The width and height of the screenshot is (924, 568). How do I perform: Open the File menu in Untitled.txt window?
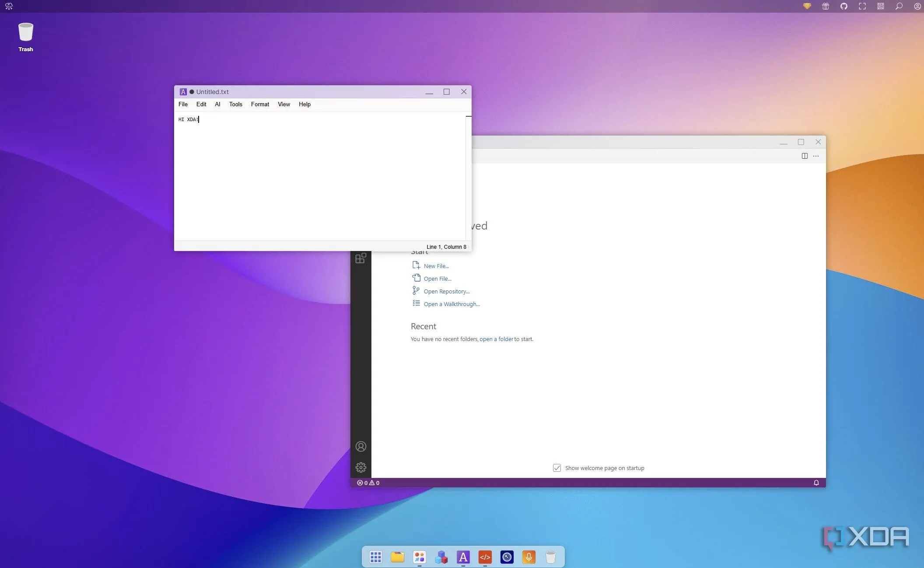(x=183, y=104)
